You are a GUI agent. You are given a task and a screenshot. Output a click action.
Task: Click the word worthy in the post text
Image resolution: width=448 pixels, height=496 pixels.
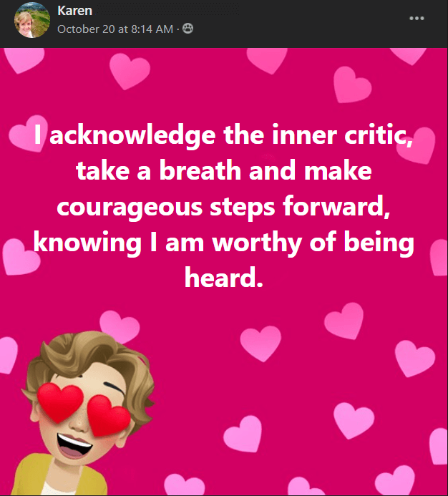(x=257, y=243)
